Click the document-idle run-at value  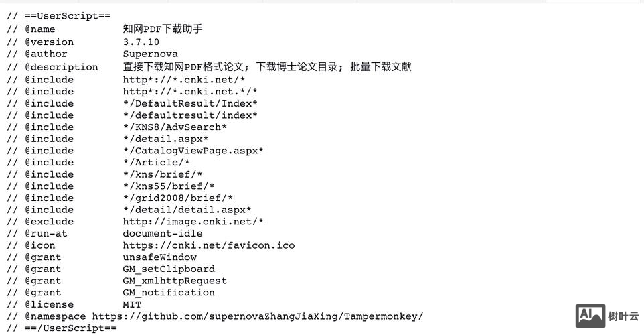tap(163, 233)
